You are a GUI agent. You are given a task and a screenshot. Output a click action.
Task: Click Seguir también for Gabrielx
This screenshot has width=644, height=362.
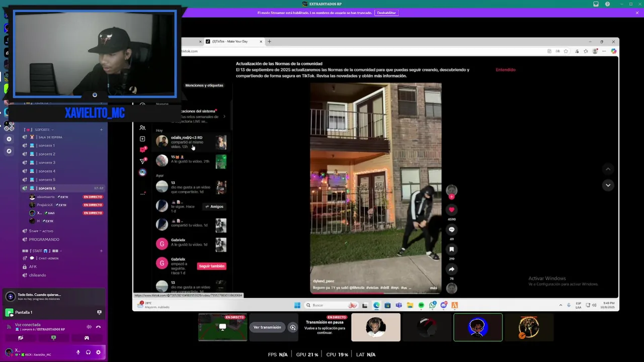tap(212, 266)
